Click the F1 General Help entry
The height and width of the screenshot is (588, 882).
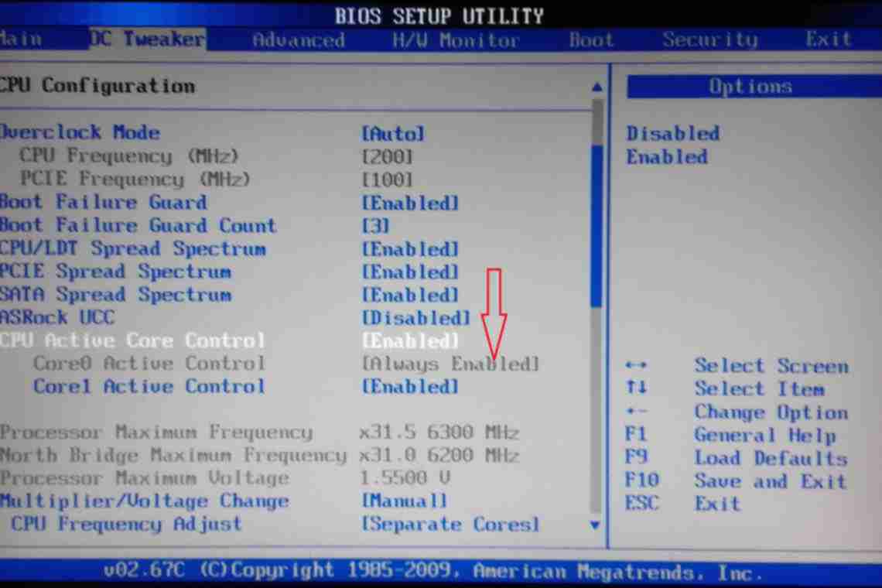[x=731, y=435]
